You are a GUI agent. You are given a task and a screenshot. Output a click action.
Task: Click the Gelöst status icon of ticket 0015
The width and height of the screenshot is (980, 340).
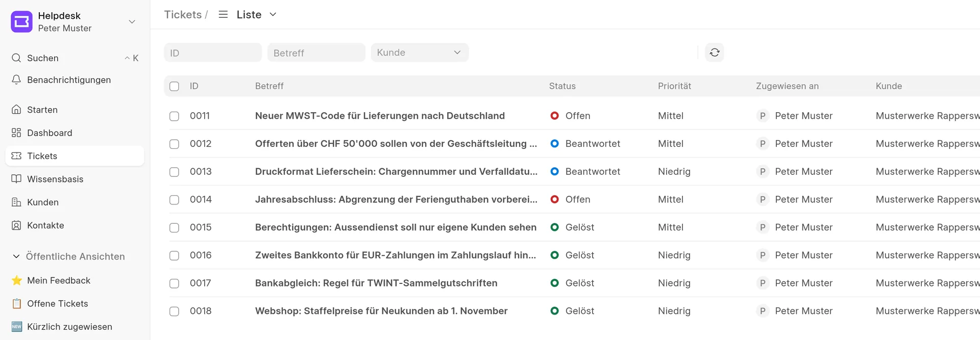point(555,227)
